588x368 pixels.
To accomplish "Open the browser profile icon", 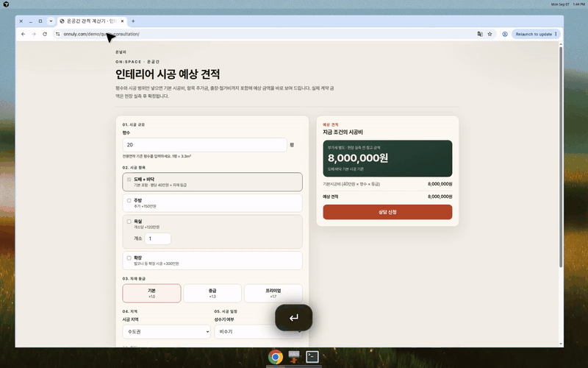I will [505, 34].
